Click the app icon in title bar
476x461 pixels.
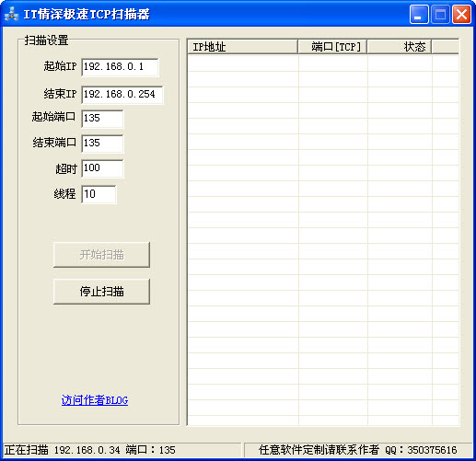12,14
